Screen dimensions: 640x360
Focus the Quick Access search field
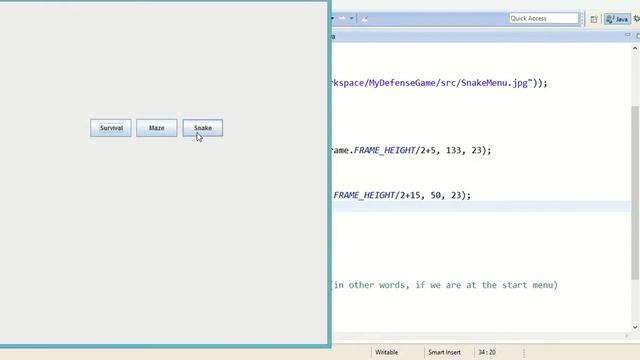click(x=544, y=18)
